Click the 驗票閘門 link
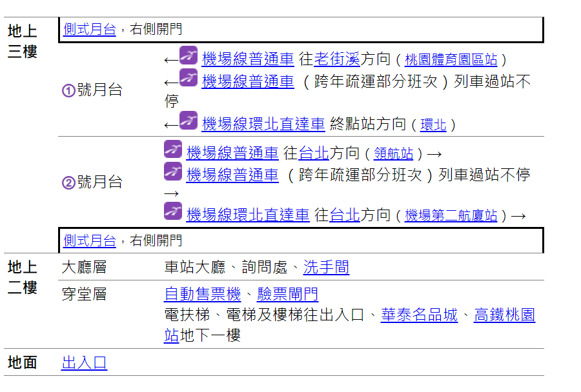Image resolution: width=581 pixels, height=392 pixels. pyautogui.click(x=287, y=295)
